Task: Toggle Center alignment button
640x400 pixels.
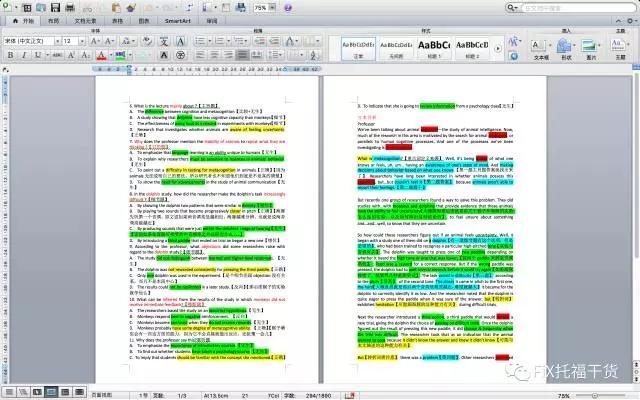Action: 214,55
